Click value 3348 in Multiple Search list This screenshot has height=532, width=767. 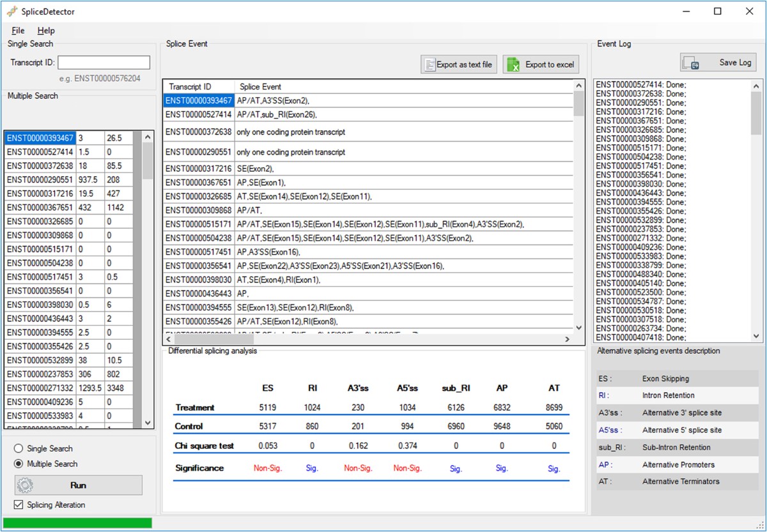click(119, 388)
